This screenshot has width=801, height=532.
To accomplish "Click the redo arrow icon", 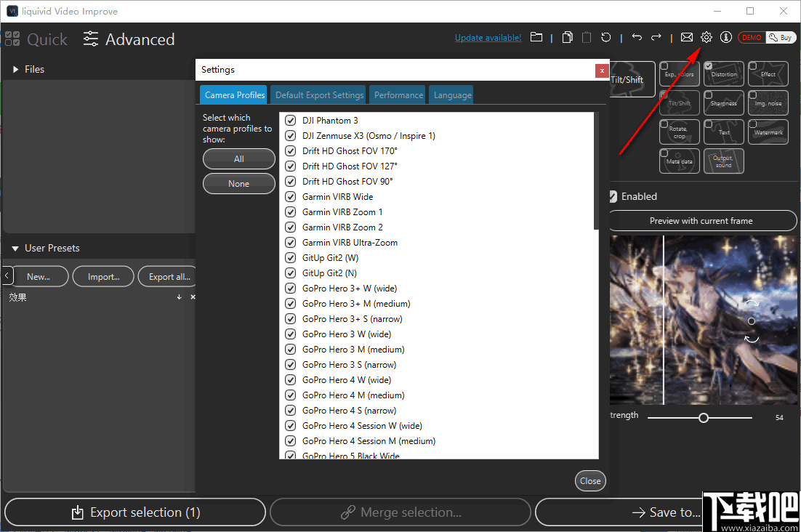I will pos(656,37).
